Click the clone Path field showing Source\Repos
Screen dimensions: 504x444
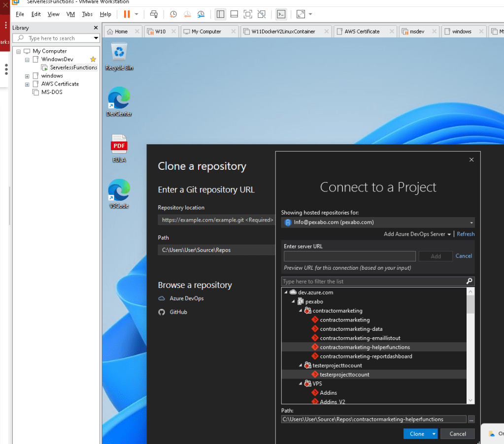(x=216, y=250)
